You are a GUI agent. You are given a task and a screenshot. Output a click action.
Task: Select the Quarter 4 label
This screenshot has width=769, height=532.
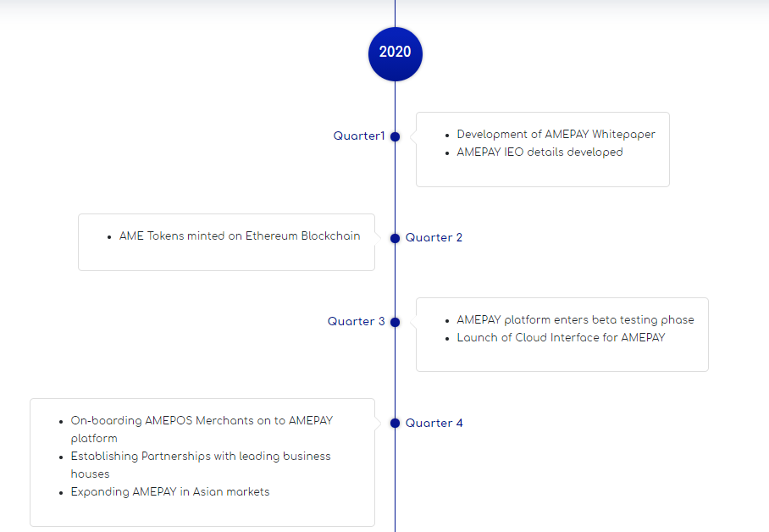pos(434,423)
